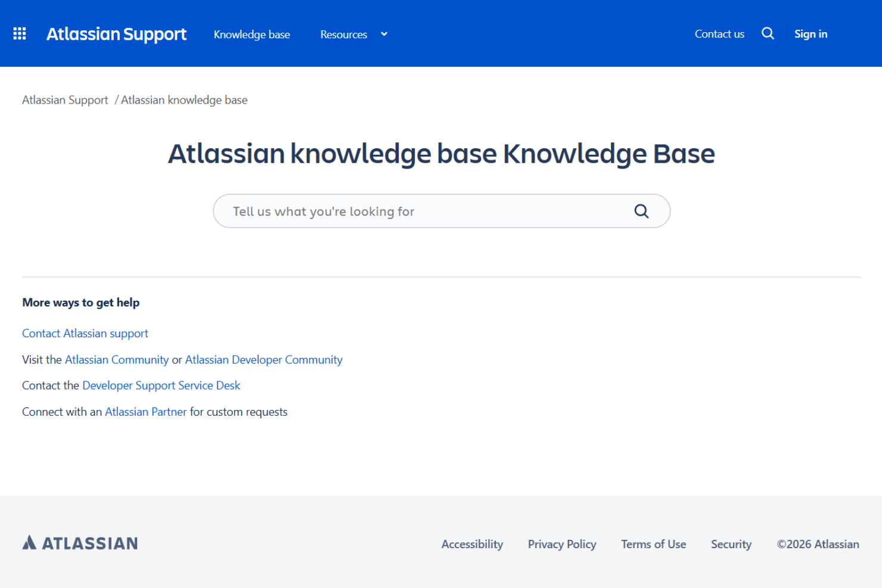
Task: Click the header search magnifier icon
Action: (x=768, y=34)
